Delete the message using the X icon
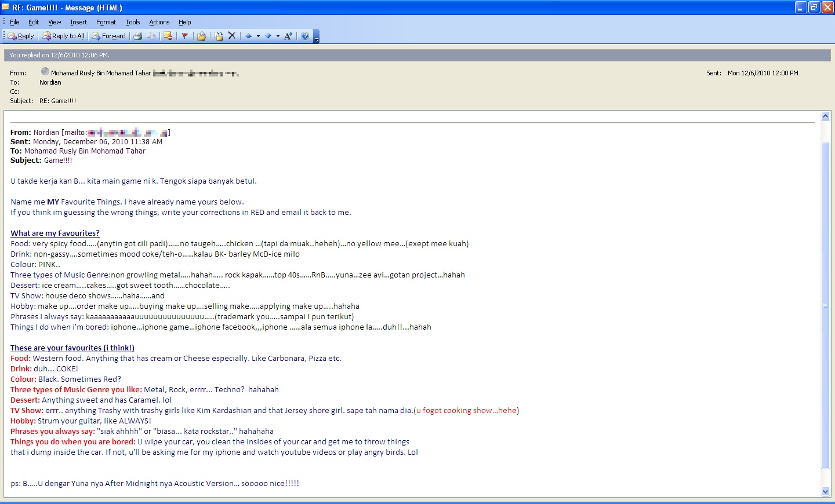 (x=232, y=36)
